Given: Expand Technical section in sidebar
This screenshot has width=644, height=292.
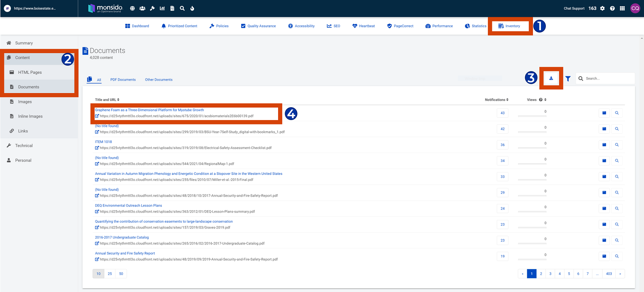Looking at the screenshot, I should (39, 146).
